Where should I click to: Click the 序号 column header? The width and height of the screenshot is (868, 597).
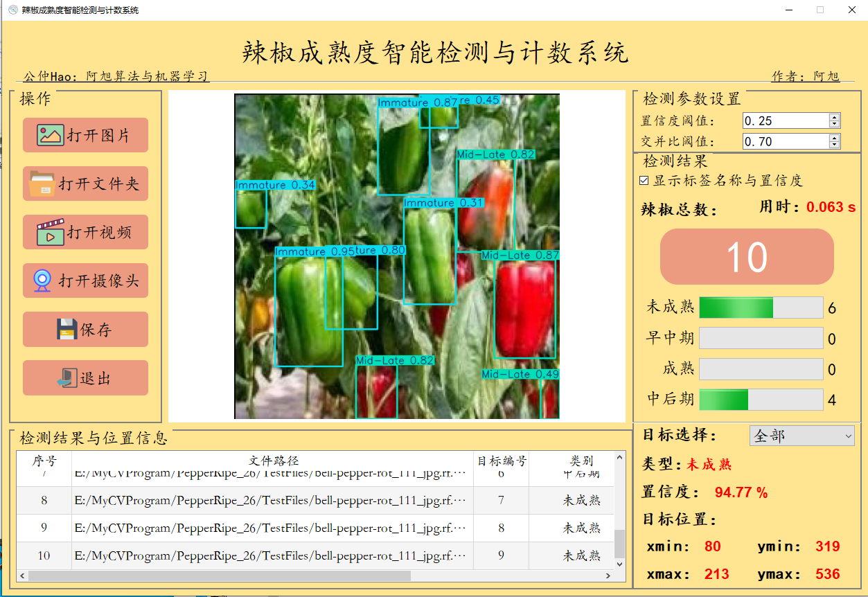[44, 461]
